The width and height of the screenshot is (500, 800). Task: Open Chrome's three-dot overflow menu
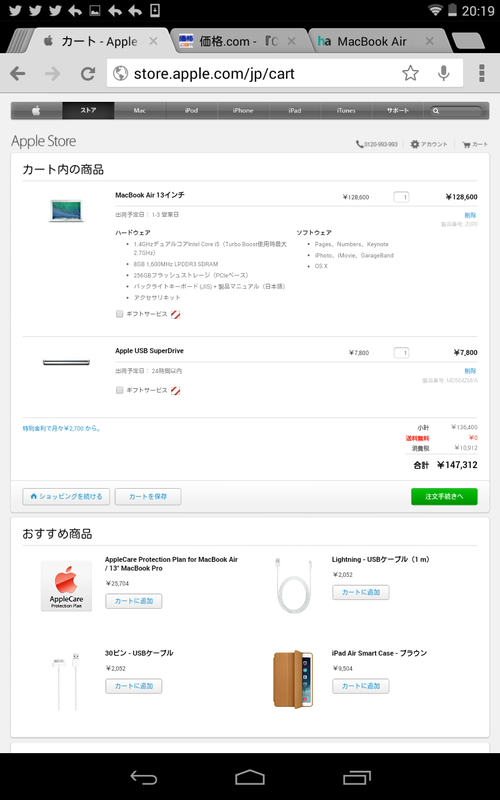tap(482, 73)
